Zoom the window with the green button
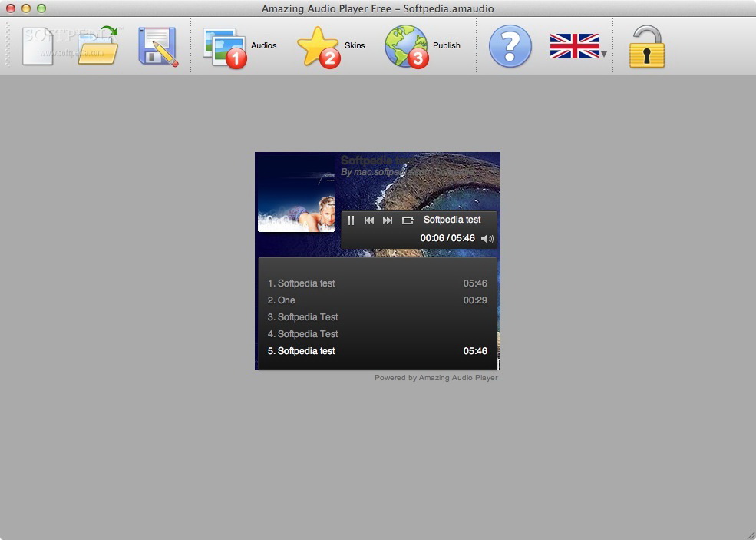 click(41, 8)
